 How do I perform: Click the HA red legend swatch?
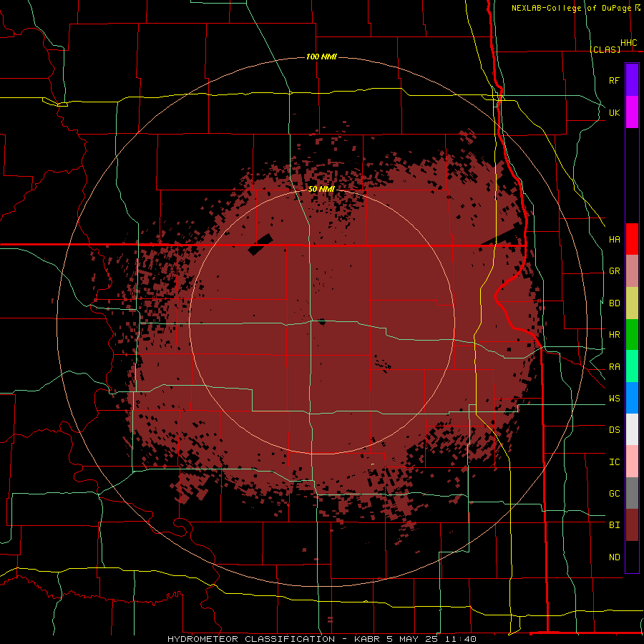[x=632, y=239]
